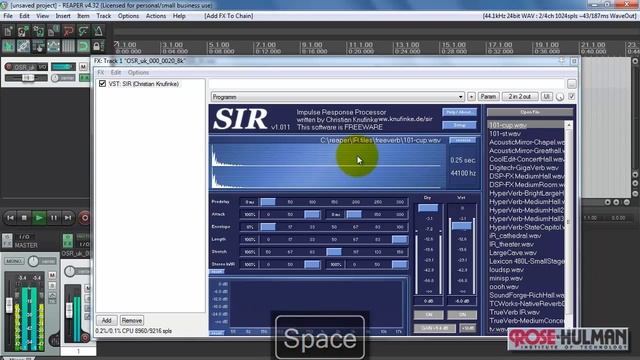The image size is (640, 360).
Task: Click the Setup button in SIR
Action: pyautogui.click(x=459, y=125)
